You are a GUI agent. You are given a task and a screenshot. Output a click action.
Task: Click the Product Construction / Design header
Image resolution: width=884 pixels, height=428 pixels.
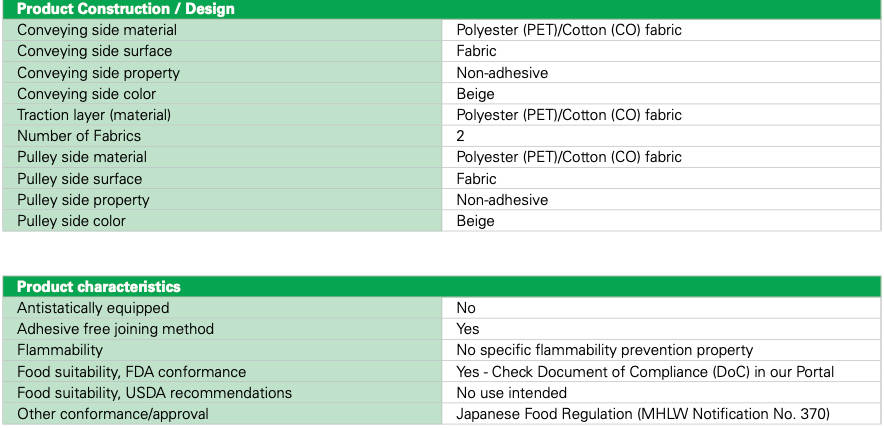coord(126,9)
